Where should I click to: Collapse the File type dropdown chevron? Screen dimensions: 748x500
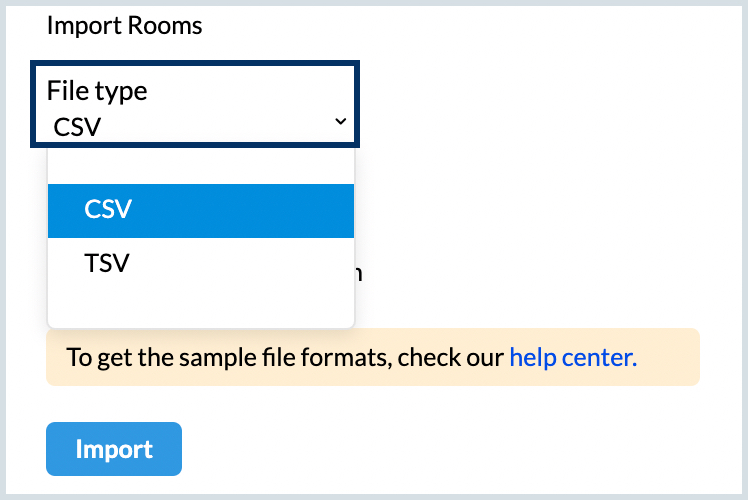click(340, 121)
